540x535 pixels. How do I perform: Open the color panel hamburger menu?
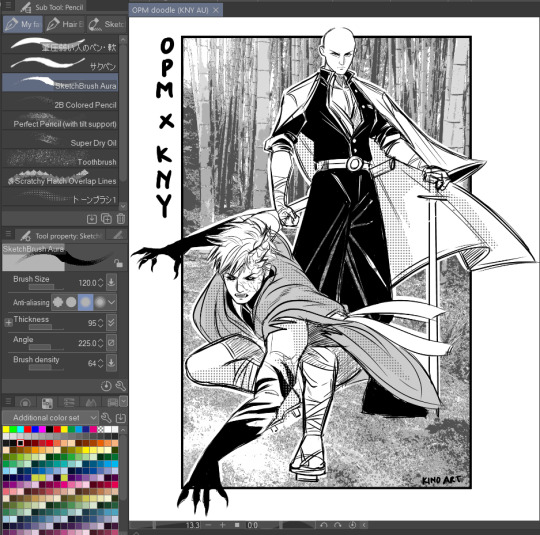8,401
